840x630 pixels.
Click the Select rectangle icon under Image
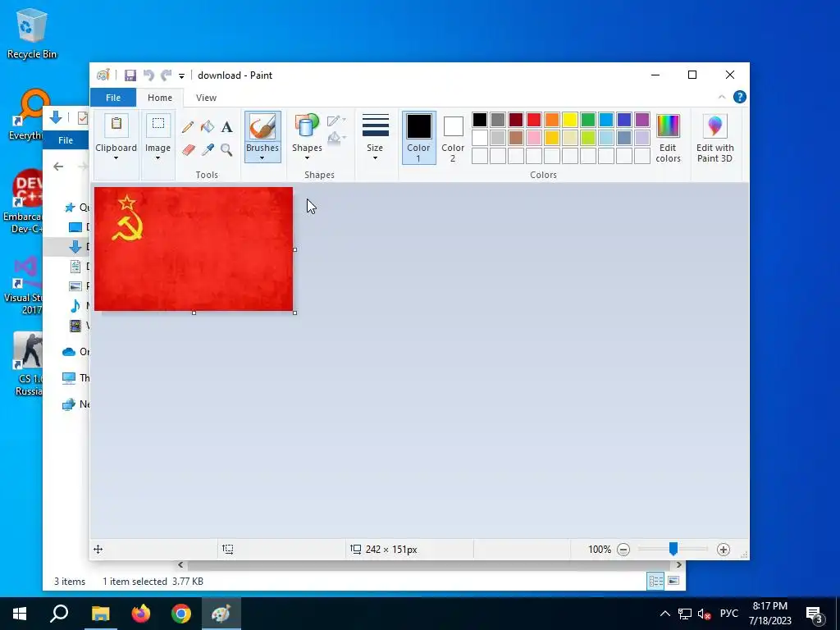pyautogui.click(x=158, y=125)
